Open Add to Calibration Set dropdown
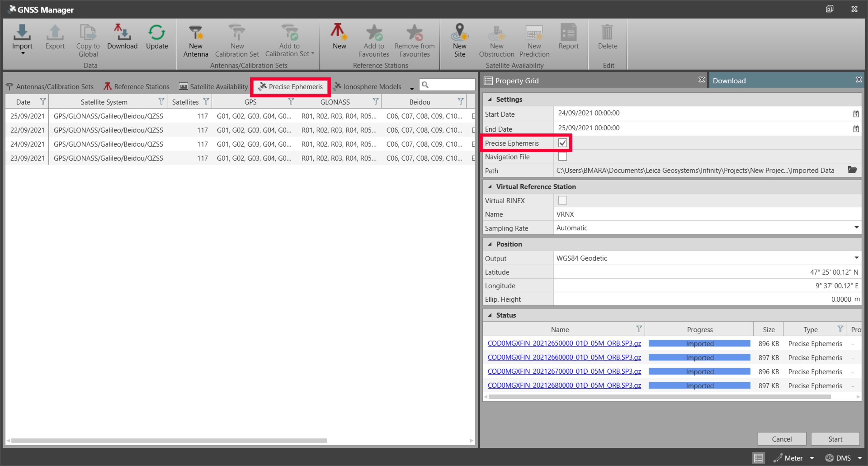Screen dimensions: 868x466 [x=313, y=53]
